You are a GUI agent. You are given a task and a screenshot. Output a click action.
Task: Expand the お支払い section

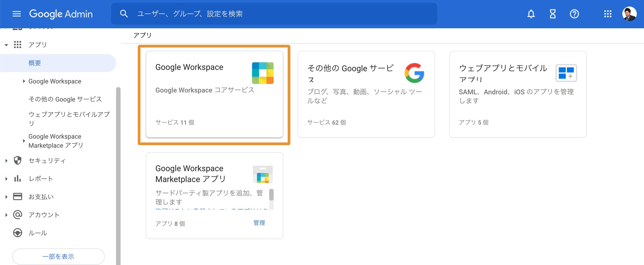(x=6, y=197)
